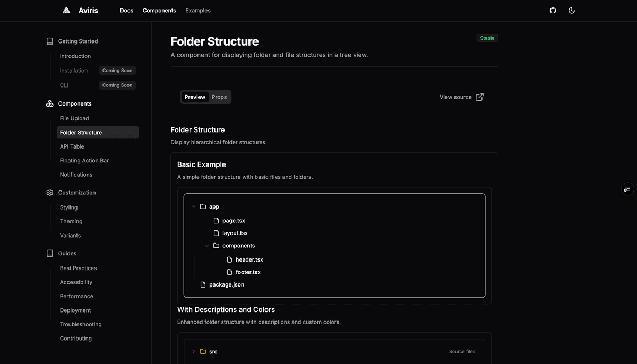
Task: Collapse the app folder in the tree
Action: pos(193,206)
